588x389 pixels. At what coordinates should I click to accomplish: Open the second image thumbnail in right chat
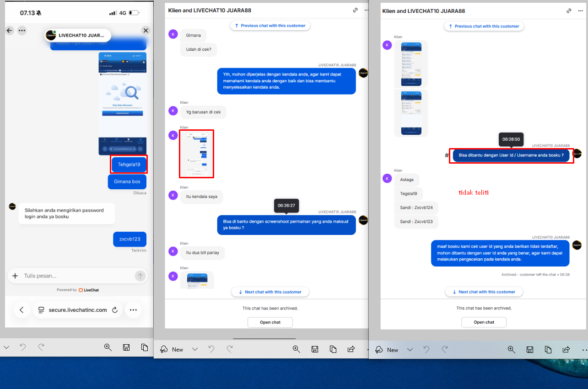pyautogui.click(x=411, y=113)
